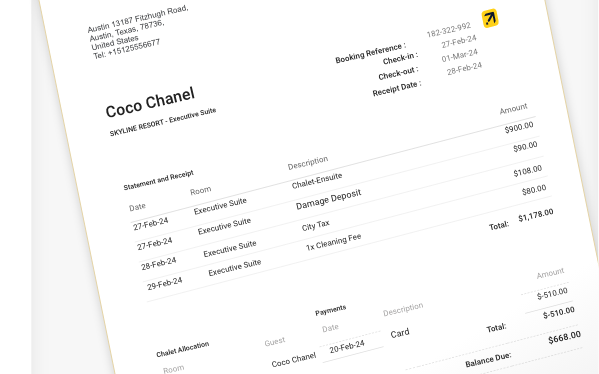Viewport: 599px width, 374px height.
Task: Click the Damage Deposit description row
Action: tap(329, 199)
